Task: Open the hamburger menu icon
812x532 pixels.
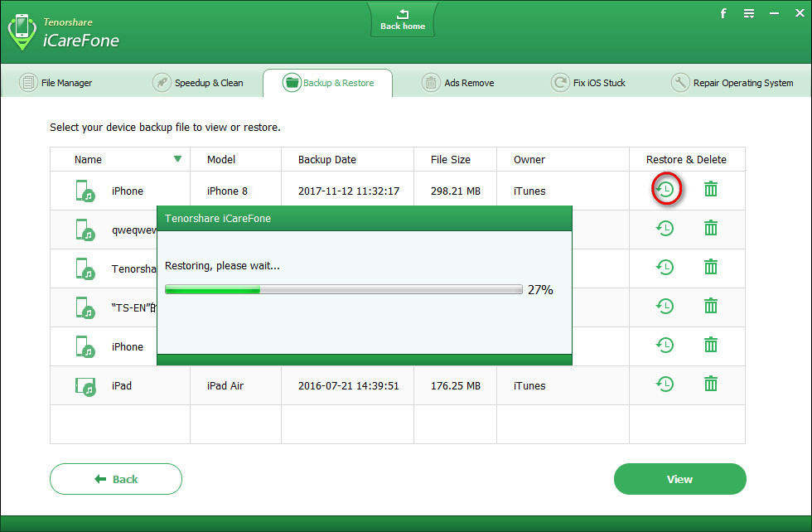Action: click(x=749, y=13)
